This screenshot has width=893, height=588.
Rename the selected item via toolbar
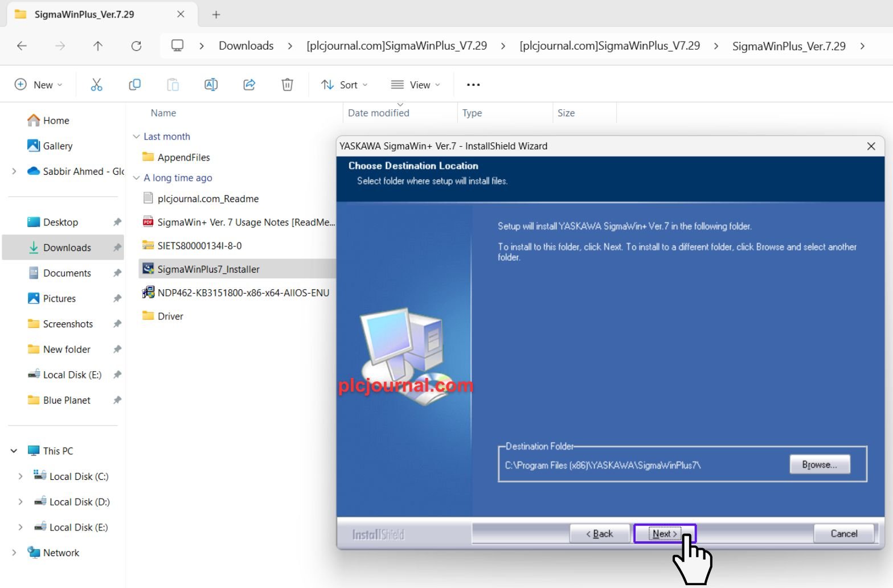tap(211, 85)
